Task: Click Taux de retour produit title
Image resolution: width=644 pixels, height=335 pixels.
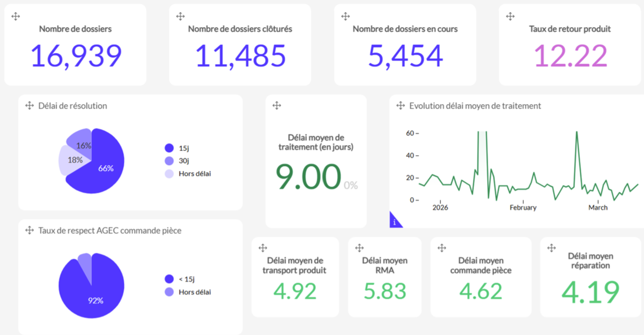Action: (570, 29)
